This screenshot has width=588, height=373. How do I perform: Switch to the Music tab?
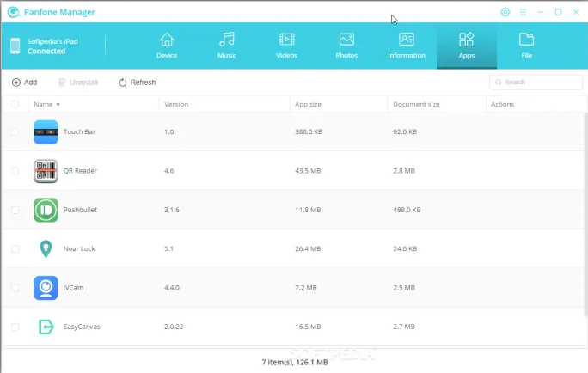226,46
